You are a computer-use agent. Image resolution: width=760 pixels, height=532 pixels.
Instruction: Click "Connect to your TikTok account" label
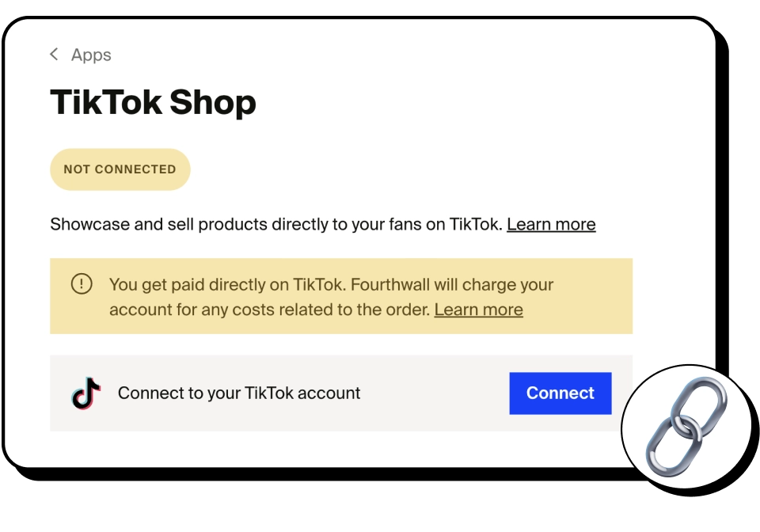pos(239,393)
